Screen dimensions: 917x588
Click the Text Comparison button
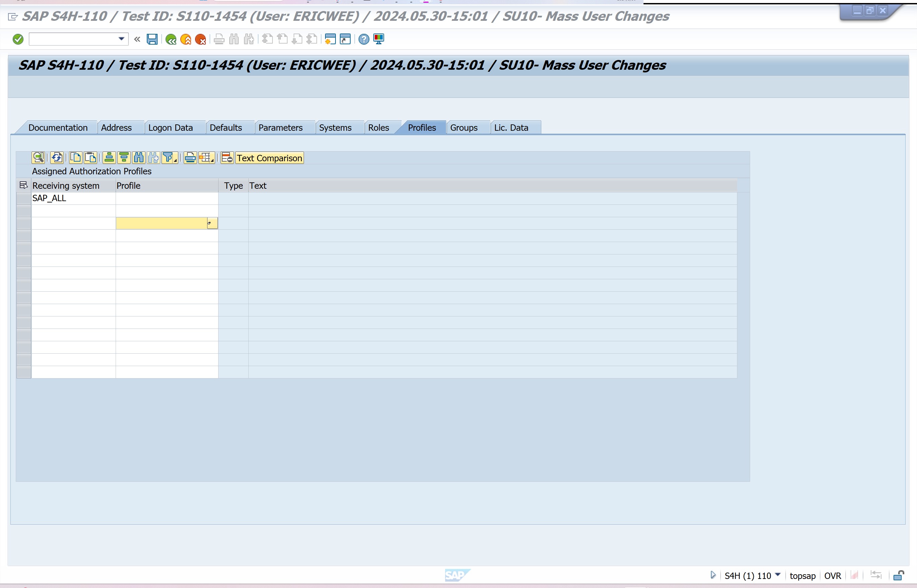point(269,158)
